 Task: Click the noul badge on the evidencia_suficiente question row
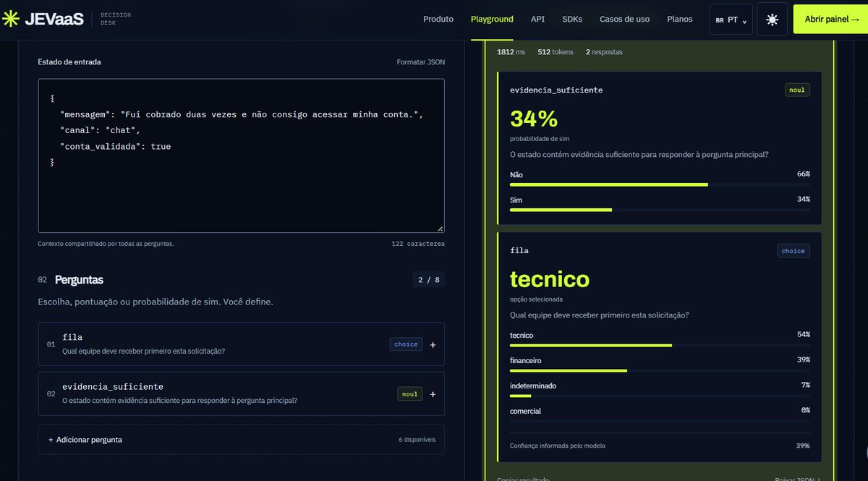(410, 394)
